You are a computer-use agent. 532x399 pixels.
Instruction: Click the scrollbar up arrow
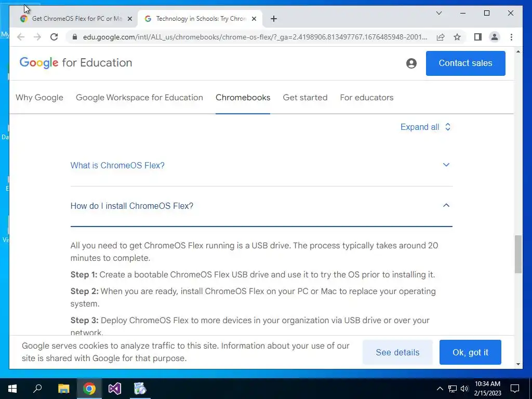pyautogui.click(x=518, y=51)
